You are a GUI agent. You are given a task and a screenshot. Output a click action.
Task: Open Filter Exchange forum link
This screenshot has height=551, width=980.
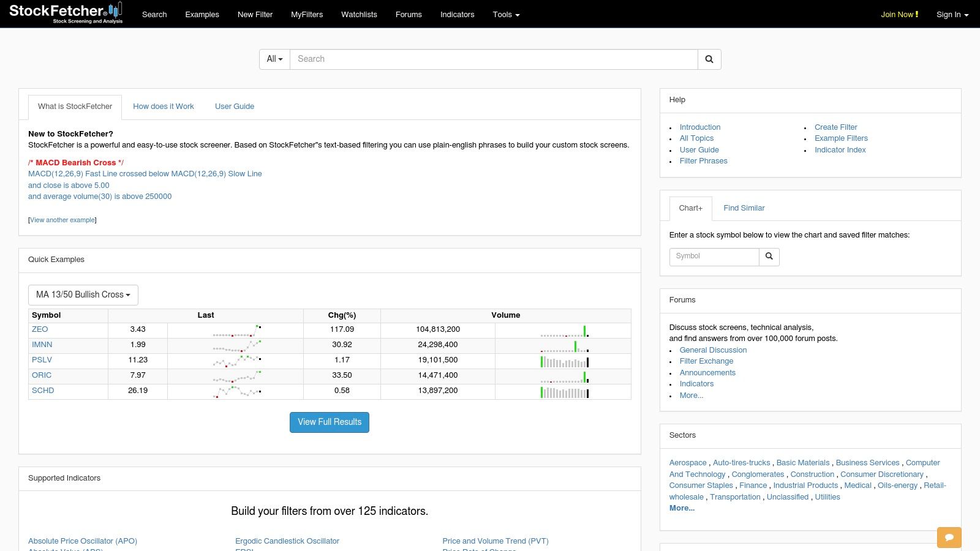coord(706,361)
